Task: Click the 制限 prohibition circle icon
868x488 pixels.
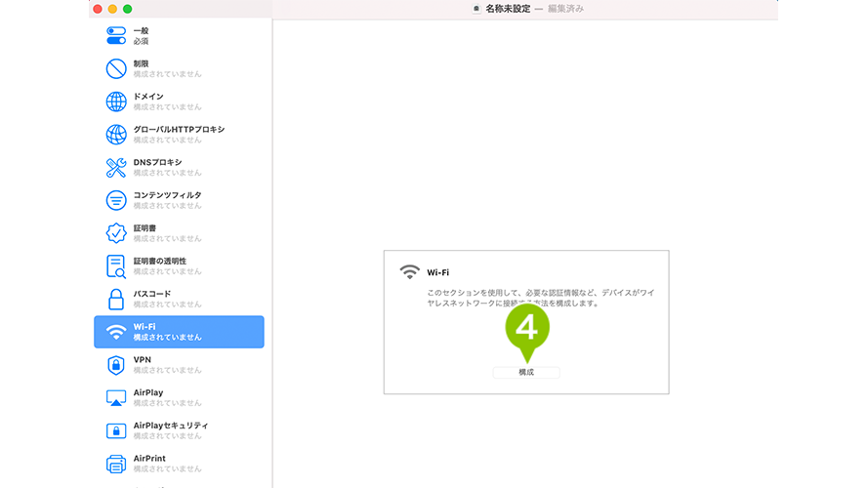Action: pyautogui.click(x=115, y=68)
